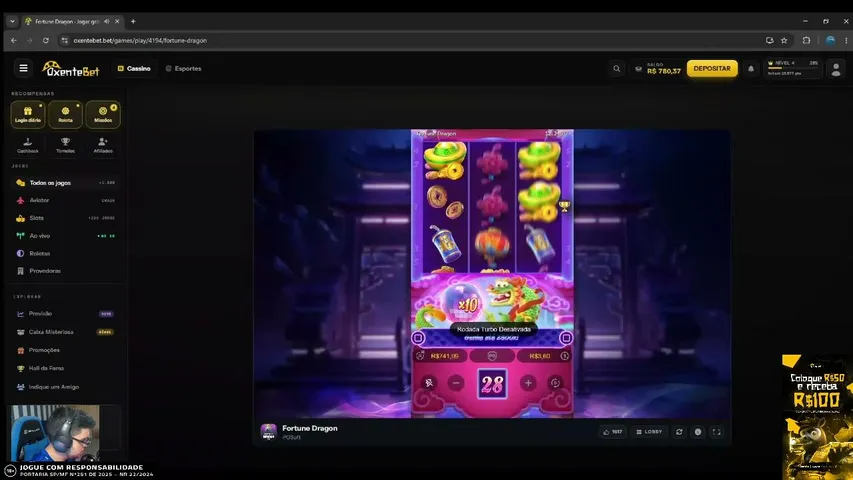Select Ao vivo in sidebar
The width and height of the screenshot is (853, 480).
[65, 236]
